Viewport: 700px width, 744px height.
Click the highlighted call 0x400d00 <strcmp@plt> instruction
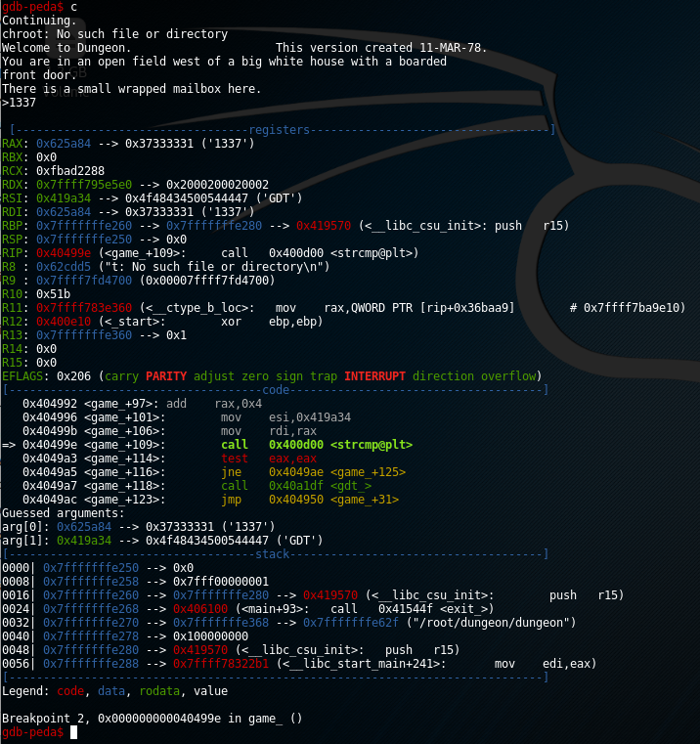click(317, 445)
